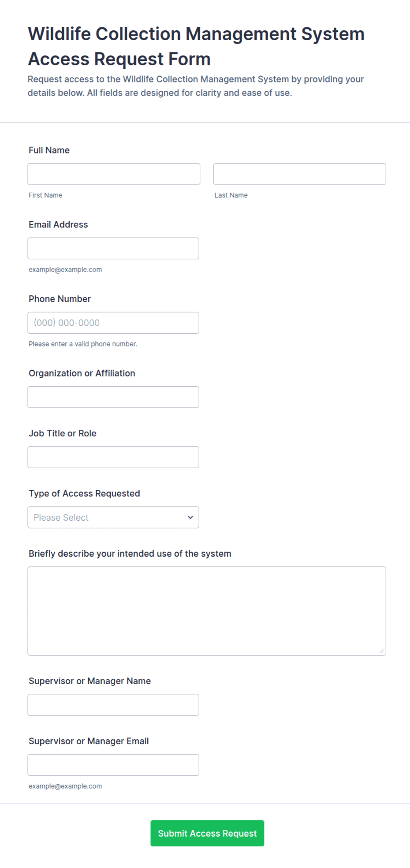The width and height of the screenshot is (410, 868).
Task: Click the Phone Number label
Action: pos(60,299)
